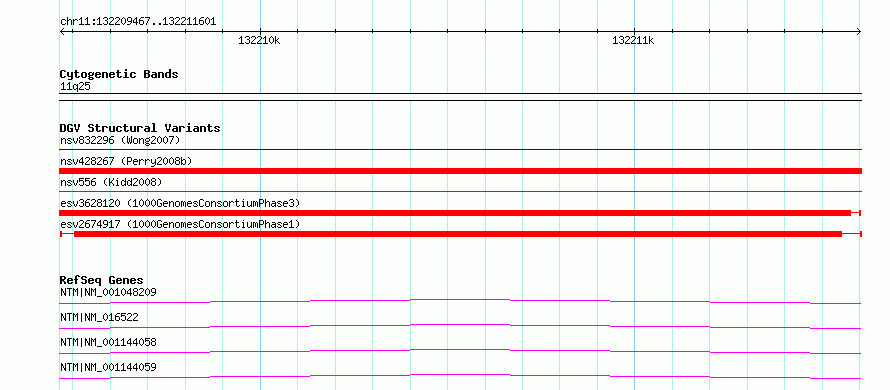This screenshot has width=890, height=390.
Task: Open variant nsv832296 (Wong2007) label
Action: click(x=120, y=140)
